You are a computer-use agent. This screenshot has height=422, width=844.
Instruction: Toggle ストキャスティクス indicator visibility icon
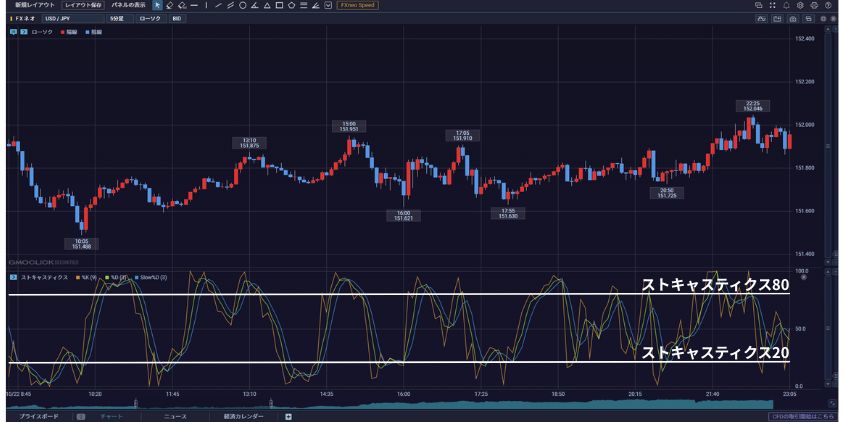[13, 275]
